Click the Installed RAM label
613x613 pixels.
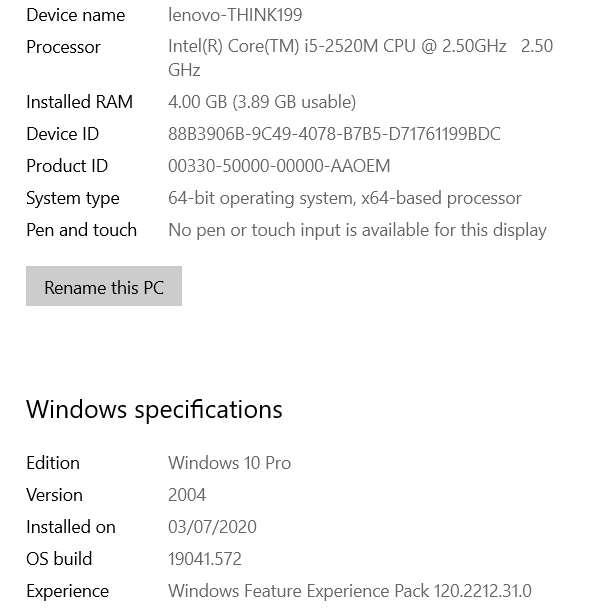pos(79,102)
